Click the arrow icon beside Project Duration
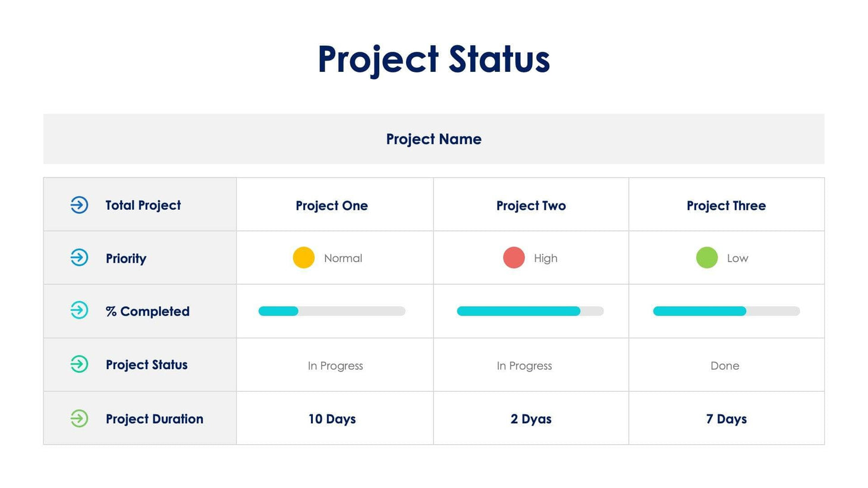 coord(79,418)
